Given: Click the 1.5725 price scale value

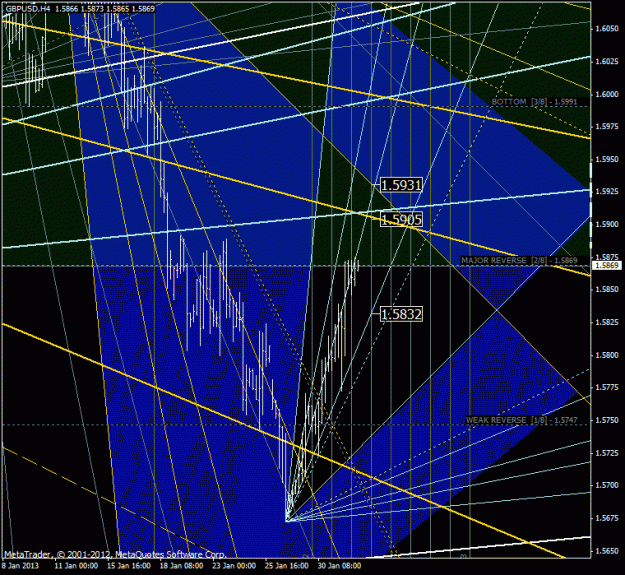Looking at the screenshot, I should [607, 453].
